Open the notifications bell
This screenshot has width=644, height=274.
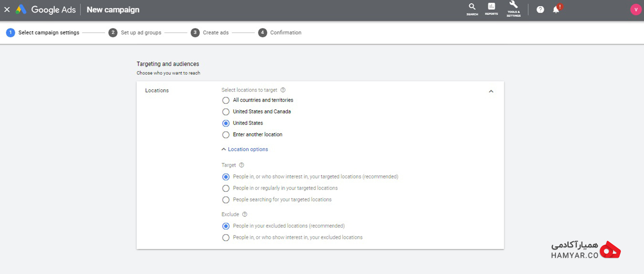coord(556,9)
